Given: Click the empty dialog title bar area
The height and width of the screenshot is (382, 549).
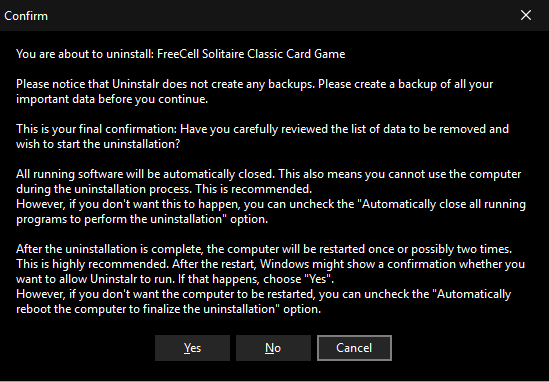Looking at the screenshot, I should (280, 15).
